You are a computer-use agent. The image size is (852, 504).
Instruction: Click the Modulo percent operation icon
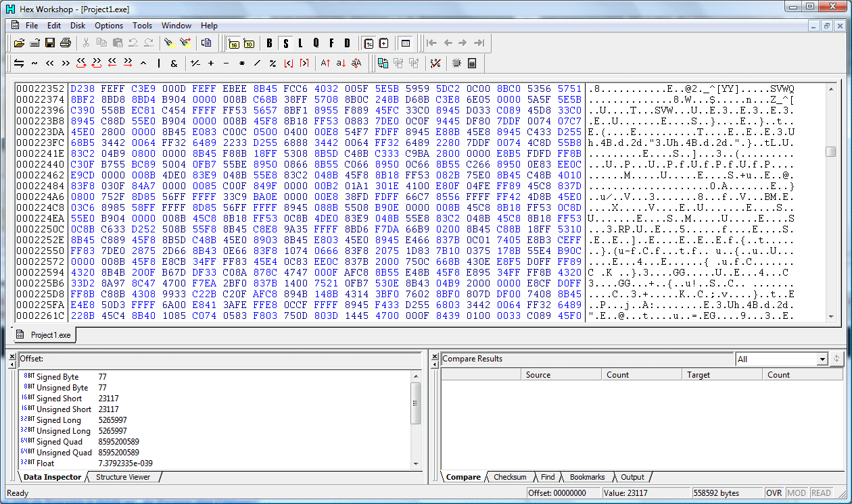273,63
